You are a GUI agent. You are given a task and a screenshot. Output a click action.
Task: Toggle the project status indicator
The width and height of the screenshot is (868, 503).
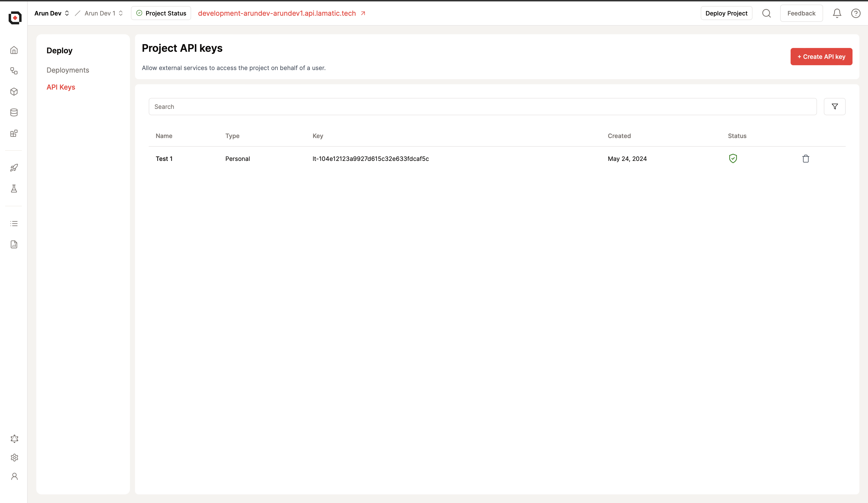(x=161, y=13)
